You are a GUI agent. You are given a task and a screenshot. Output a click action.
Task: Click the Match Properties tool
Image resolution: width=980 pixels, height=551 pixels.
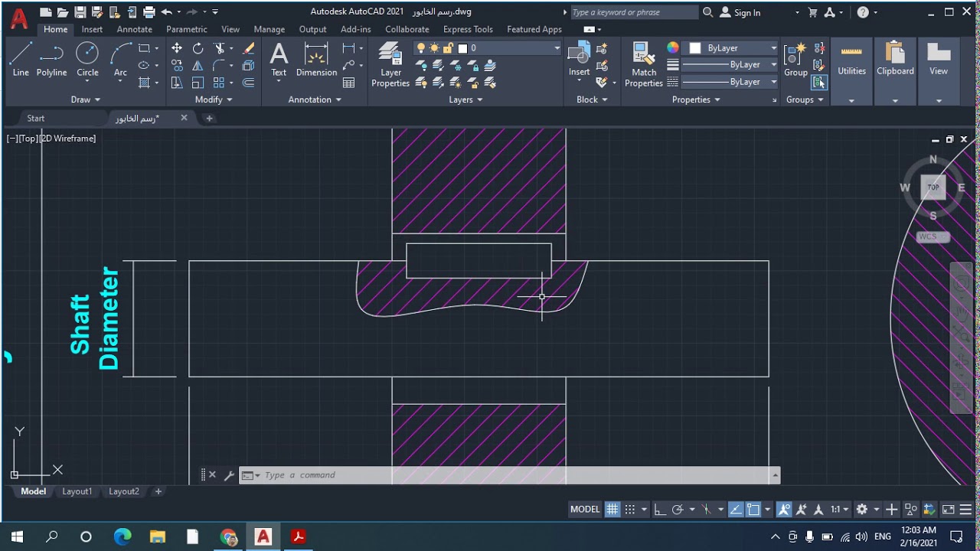pos(644,64)
